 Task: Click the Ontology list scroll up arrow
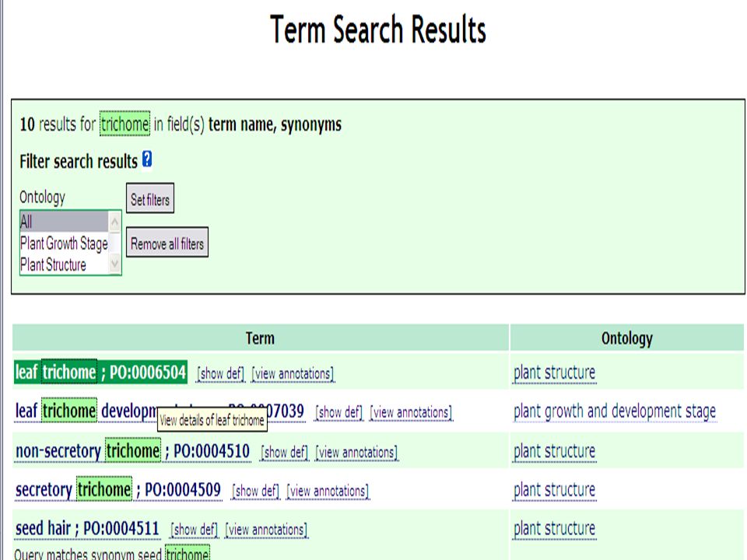pyautogui.click(x=114, y=222)
